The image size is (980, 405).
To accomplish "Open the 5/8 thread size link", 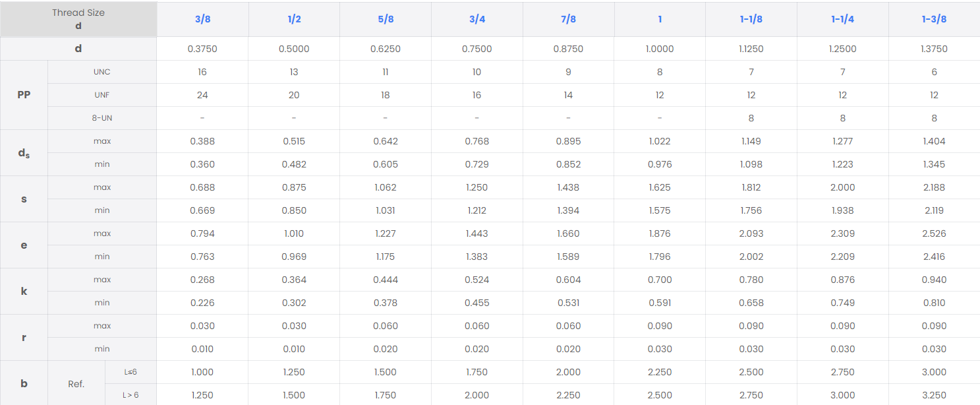I will [386, 19].
